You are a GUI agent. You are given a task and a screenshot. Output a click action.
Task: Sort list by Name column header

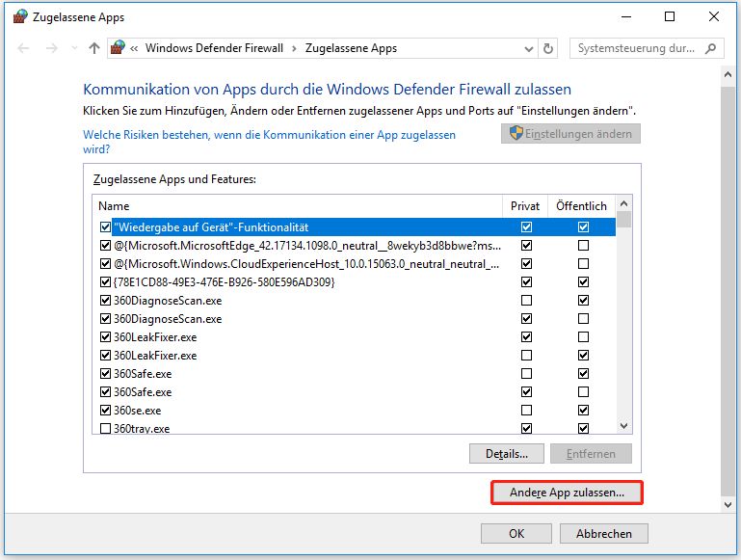(297, 206)
